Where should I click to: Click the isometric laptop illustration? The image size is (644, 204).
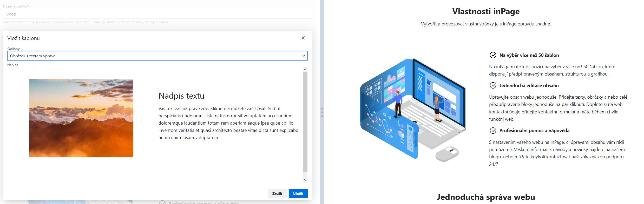click(x=413, y=109)
